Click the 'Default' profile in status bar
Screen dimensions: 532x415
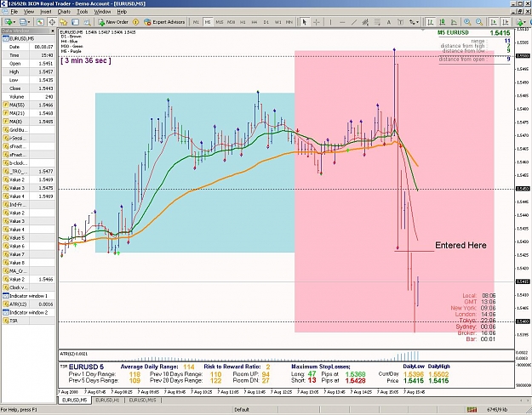point(242,410)
